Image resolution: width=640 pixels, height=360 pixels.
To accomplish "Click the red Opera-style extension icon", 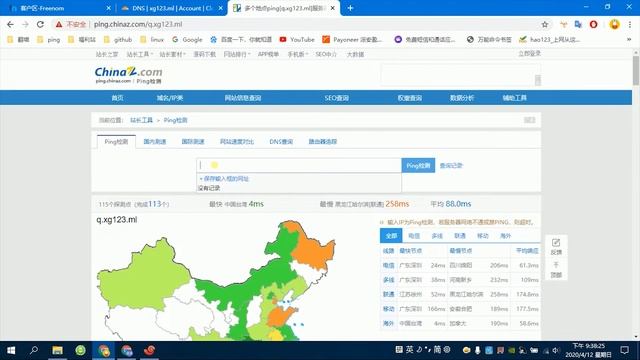I will pos(593,24).
